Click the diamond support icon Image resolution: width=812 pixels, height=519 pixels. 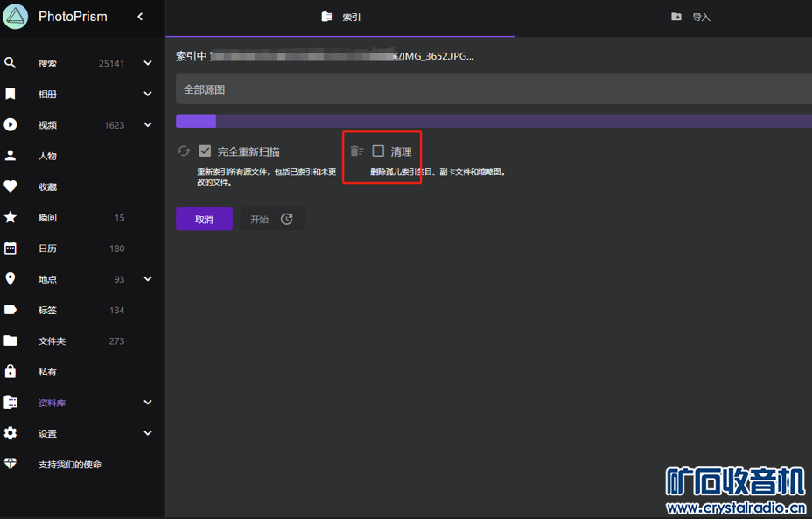pyautogui.click(x=10, y=464)
